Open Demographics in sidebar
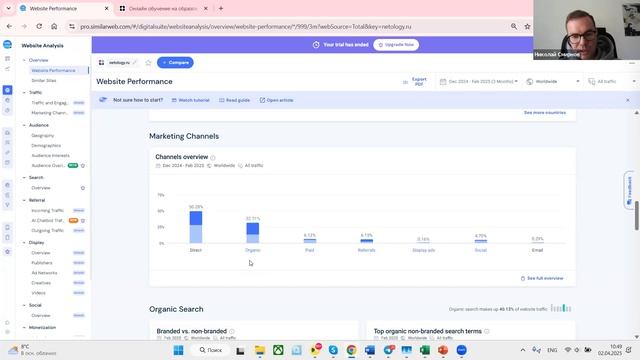The height and width of the screenshot is (360, 640). point(46,146)
